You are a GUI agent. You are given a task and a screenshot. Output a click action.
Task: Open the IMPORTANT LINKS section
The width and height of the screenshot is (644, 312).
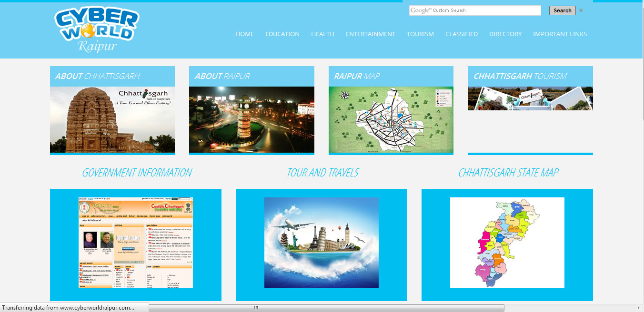tap(560, 34)
